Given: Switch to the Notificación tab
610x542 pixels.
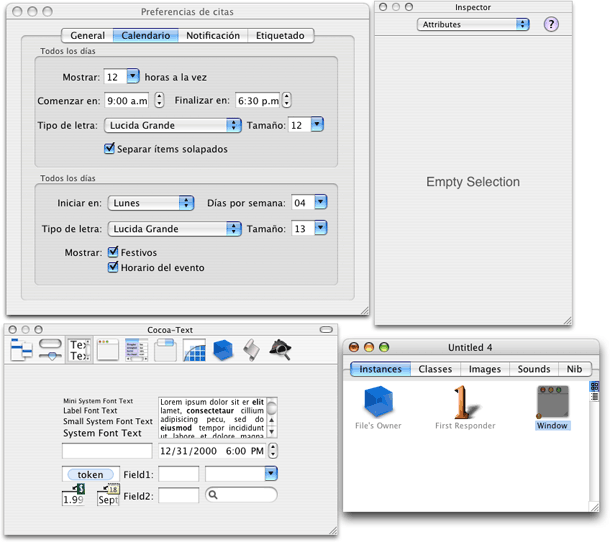Looking at the screenshot, I should pyautogui.click(x=213, y=35).
